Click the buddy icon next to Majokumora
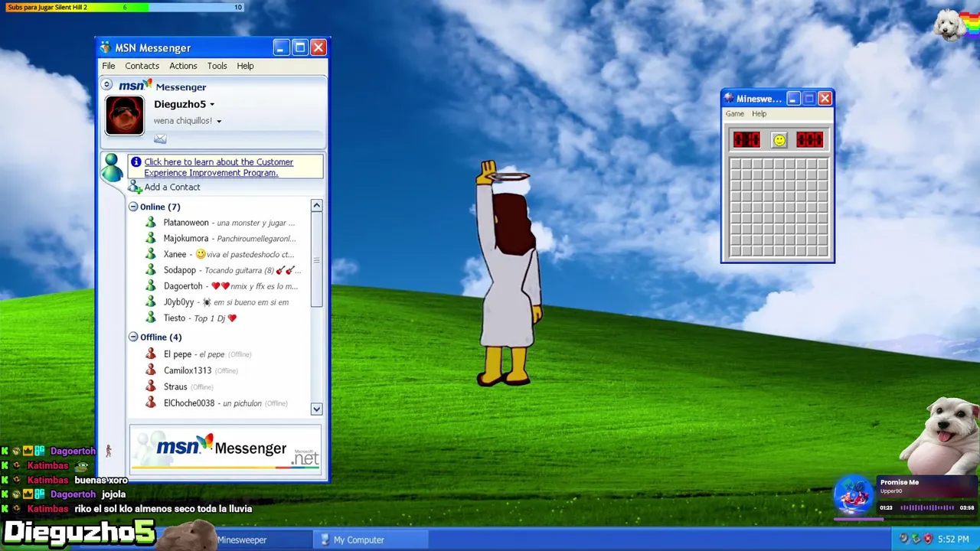The image size is (980, 551). click(x=151, y=239)
